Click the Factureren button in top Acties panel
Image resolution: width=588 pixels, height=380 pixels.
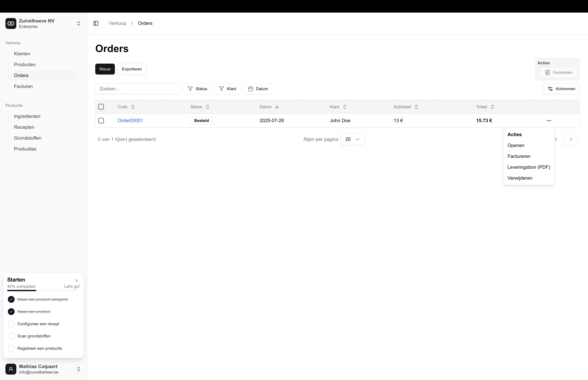(559, 72)
